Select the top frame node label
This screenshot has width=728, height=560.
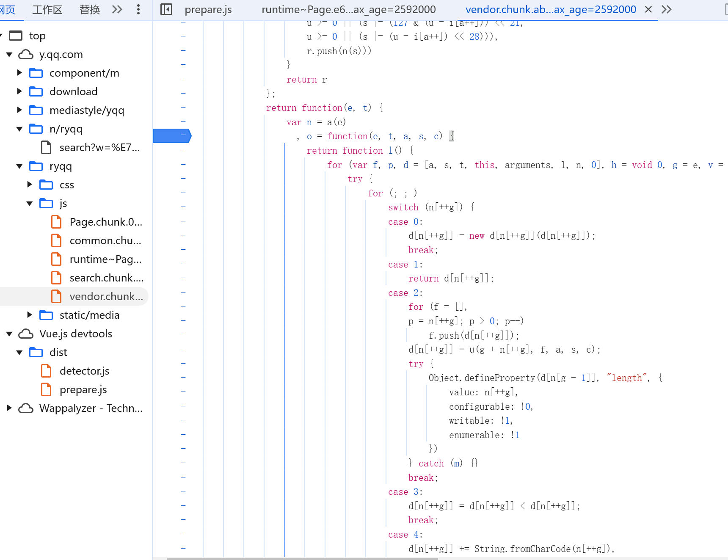pyautogui.click(x=37, y=36)
